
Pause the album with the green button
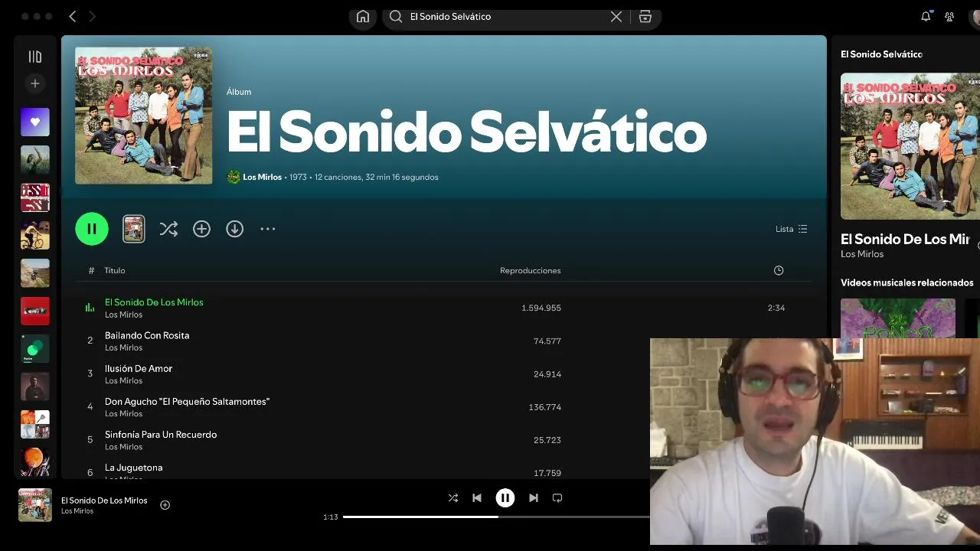pos(92,229)
